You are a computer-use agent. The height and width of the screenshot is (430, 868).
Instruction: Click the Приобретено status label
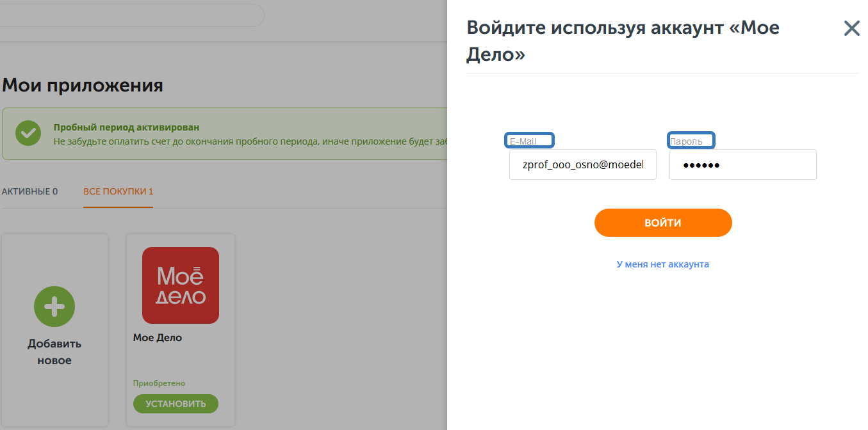coord(159,383)
